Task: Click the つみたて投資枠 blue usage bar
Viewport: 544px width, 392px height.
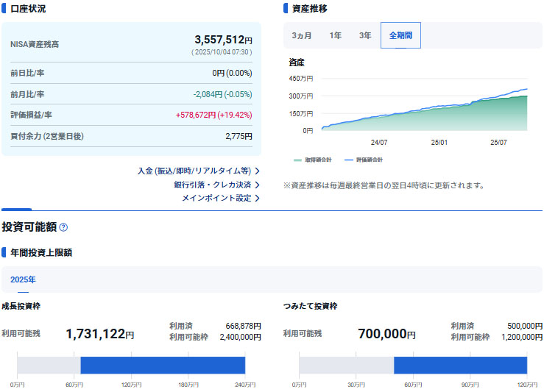Action: tap(460, 365)
